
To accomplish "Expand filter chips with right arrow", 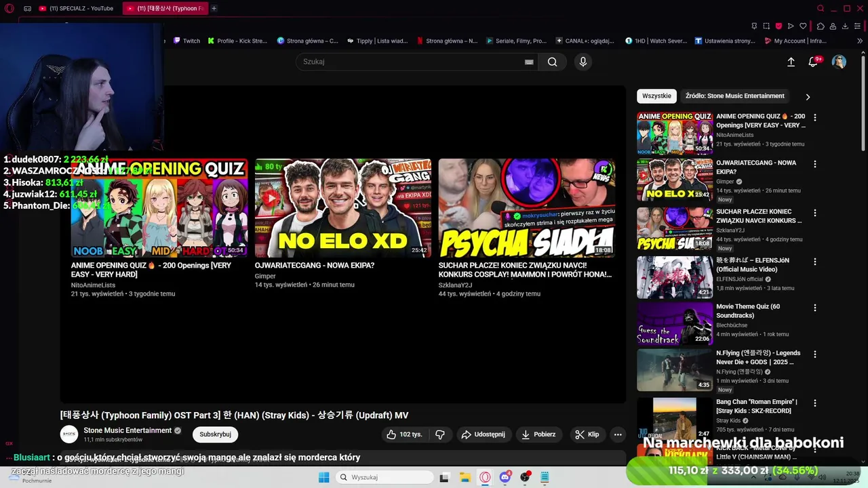I will (808, 97).
